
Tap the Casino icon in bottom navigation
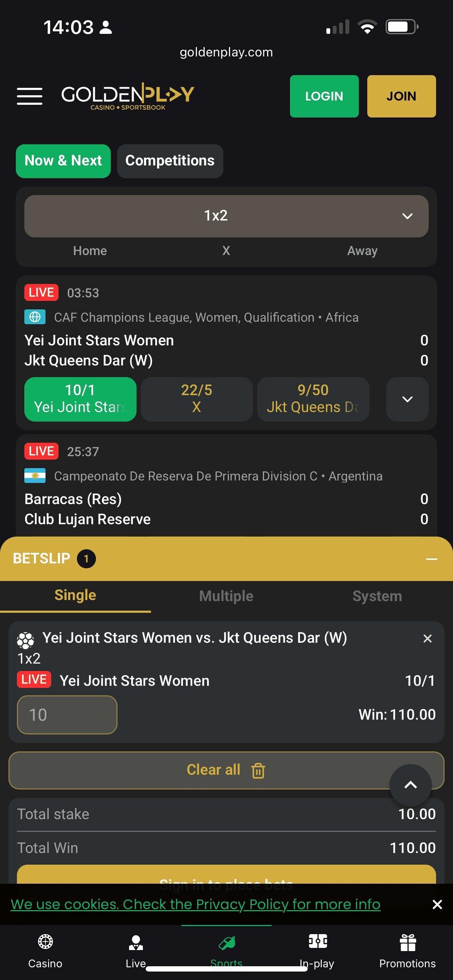click(45, 943)
